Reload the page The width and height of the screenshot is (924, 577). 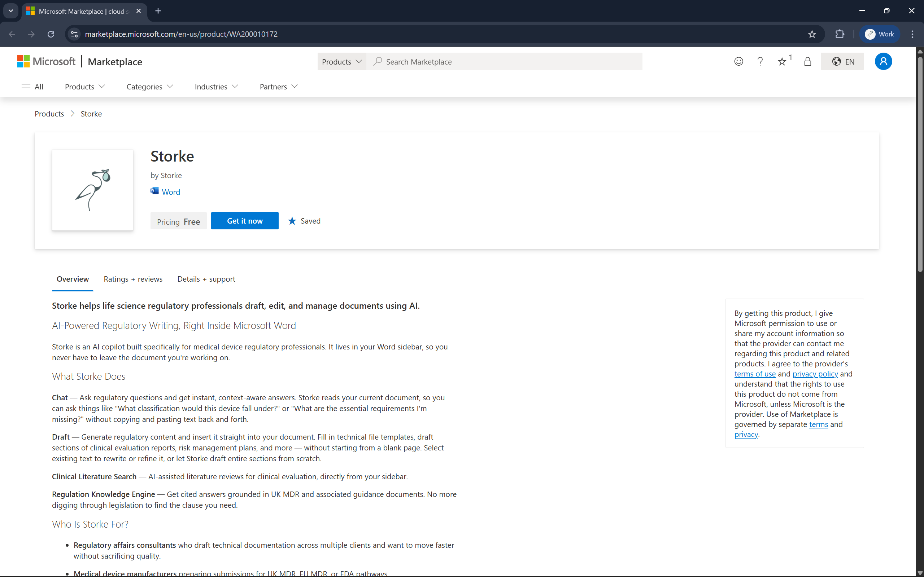(51, 34)
